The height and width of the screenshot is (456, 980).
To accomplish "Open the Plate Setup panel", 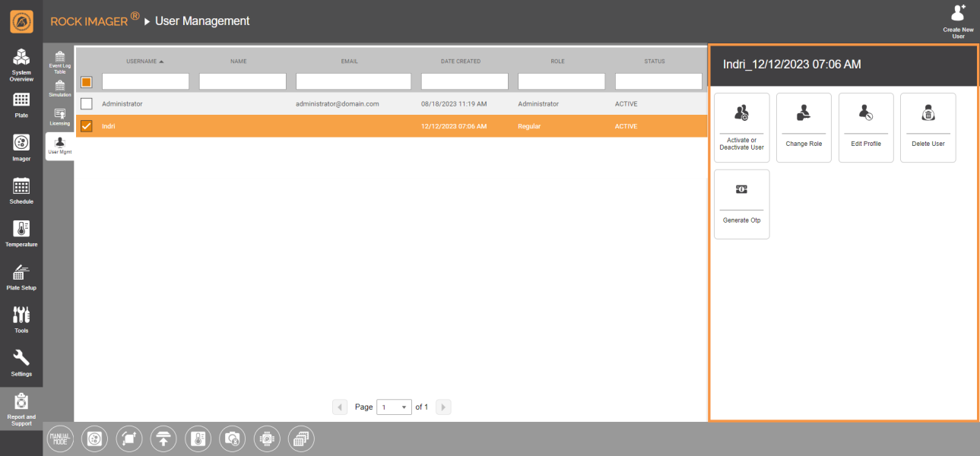I will point(21,275).
